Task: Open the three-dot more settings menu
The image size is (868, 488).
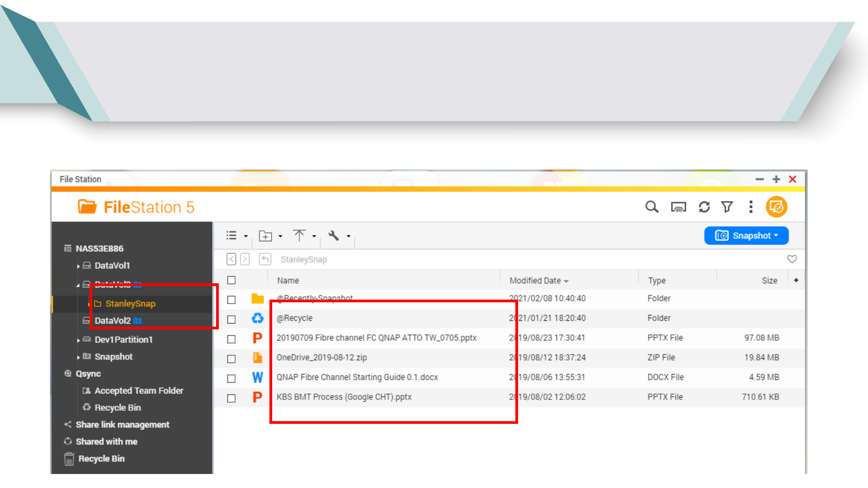Action: click(x=751, y=207)
